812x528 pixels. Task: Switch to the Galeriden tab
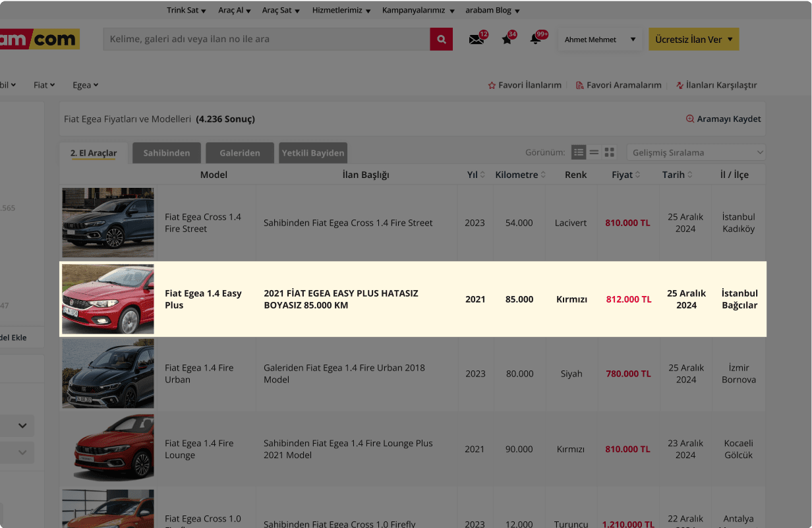pos(240,153)
